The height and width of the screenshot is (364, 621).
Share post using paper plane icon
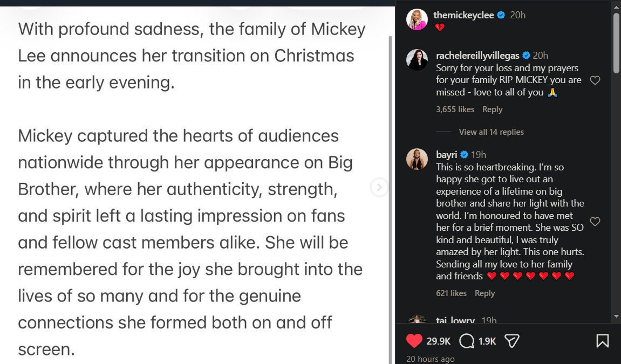(x=511, y=341)
